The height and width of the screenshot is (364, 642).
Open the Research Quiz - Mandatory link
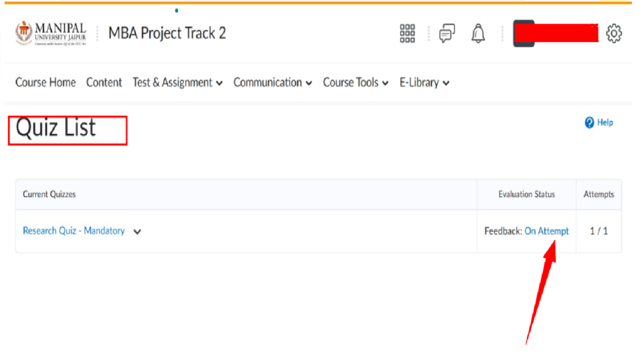click(x=73, y=231)
